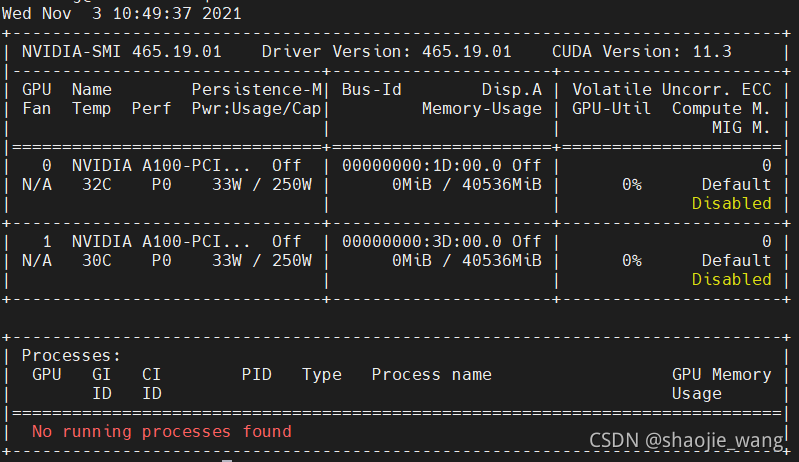Click the Processes: section label
799x462 pixels.
click(71, 355)
